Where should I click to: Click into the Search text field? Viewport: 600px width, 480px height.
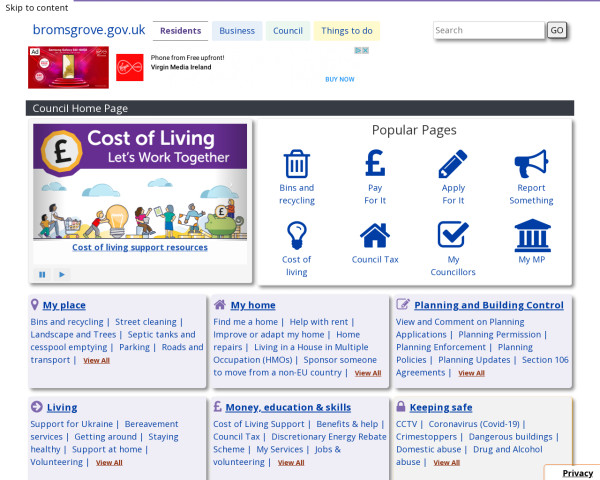pyautogui.click(x=488, y=30)
